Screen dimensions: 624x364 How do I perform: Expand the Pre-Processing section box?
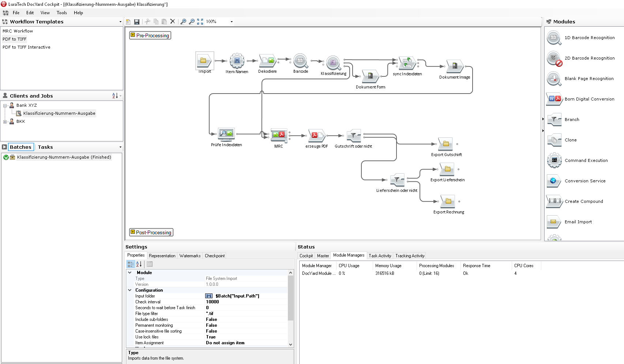[x=133, y=35]
